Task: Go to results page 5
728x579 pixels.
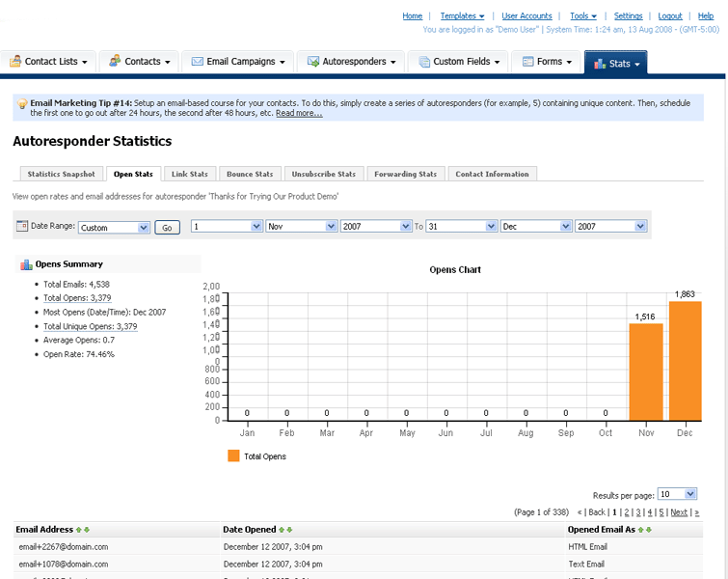Action: click(661, 512)
